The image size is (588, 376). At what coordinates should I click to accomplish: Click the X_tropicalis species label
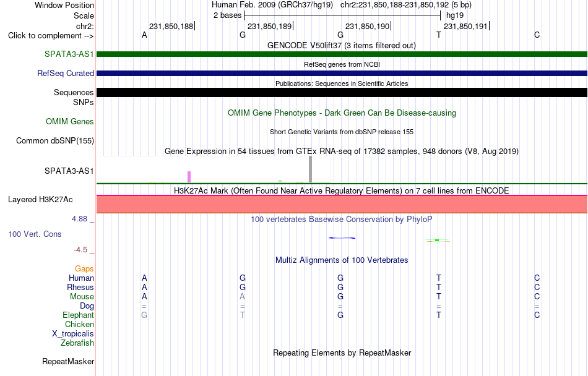(x=73, y=334)
